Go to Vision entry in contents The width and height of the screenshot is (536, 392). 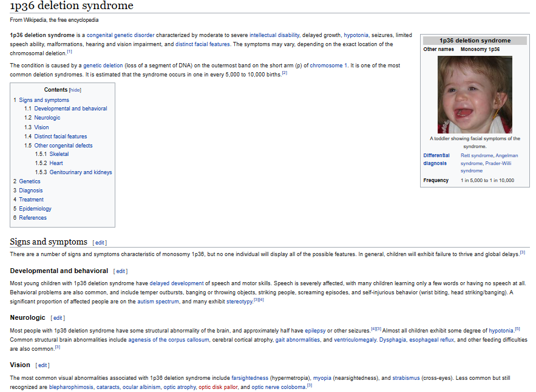coord(41,127)
